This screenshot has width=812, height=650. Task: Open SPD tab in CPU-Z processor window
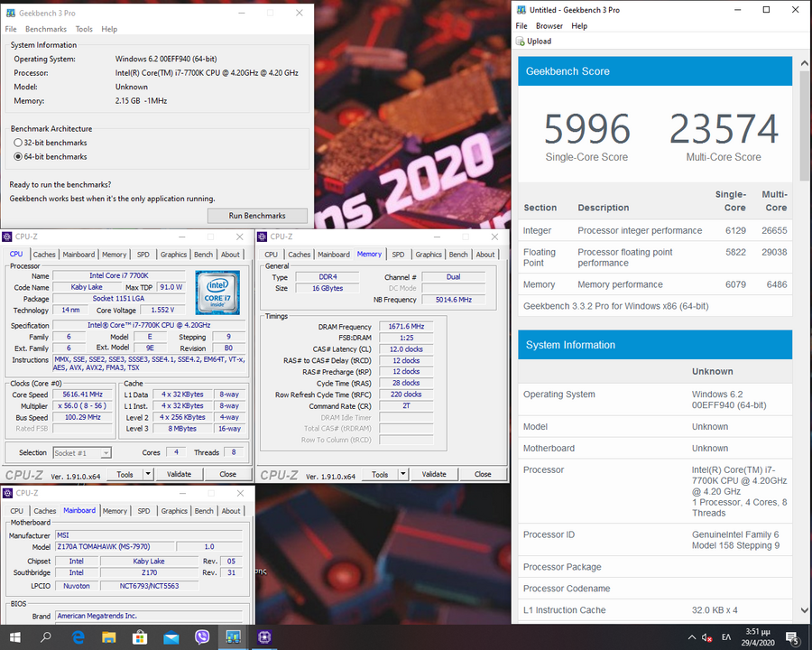click(x=143, y=255)
